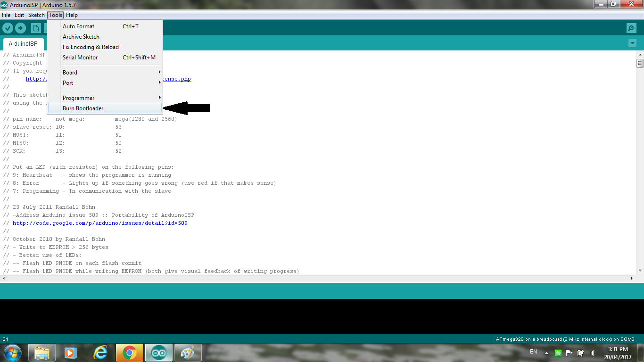Open the Sketch menu
644x362 pixels.
click(36, 15)
